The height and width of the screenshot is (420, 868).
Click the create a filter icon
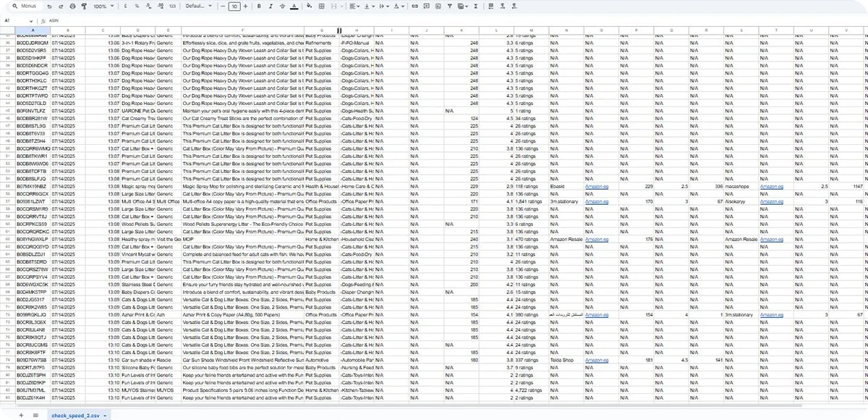pos(451,6)
